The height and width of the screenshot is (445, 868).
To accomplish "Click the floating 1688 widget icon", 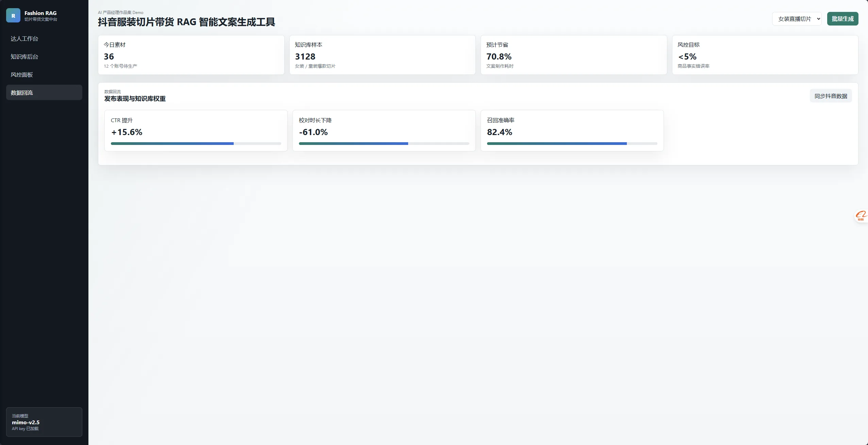I will [x=861, y=216].
